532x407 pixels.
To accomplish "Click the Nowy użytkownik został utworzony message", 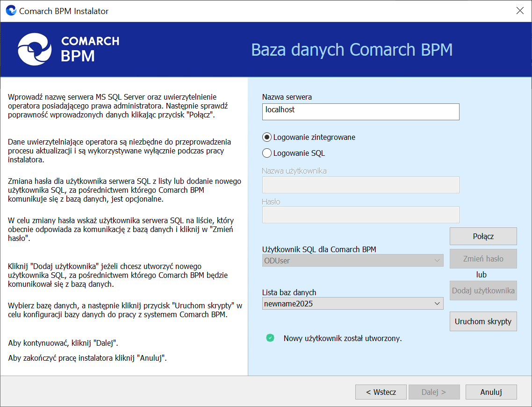I will pyautogui.click(x=342, y=338).
